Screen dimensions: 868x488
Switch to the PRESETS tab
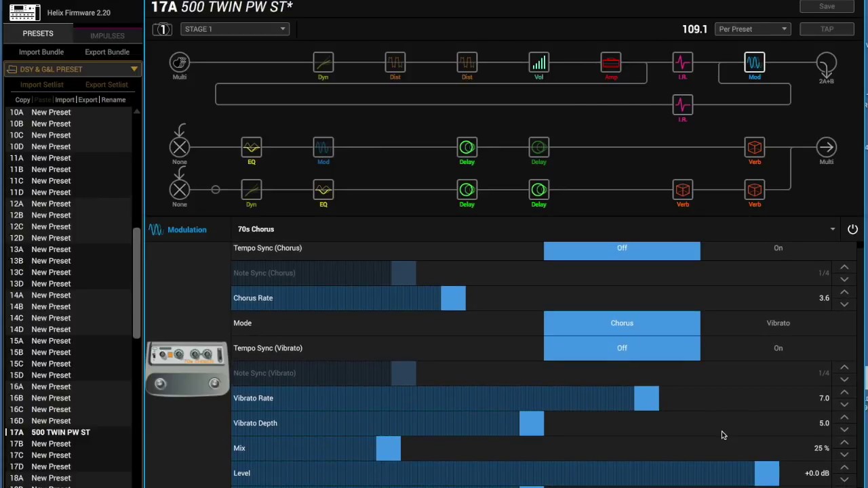click(x=38, y=34)
